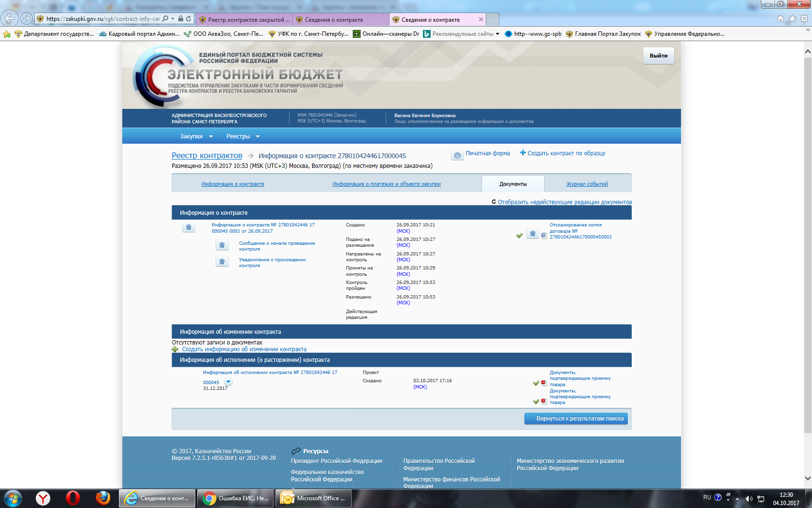812x508 pixels.
Task: Expand the round dropdown arrow next to 000045
Action: click(229, 382)
